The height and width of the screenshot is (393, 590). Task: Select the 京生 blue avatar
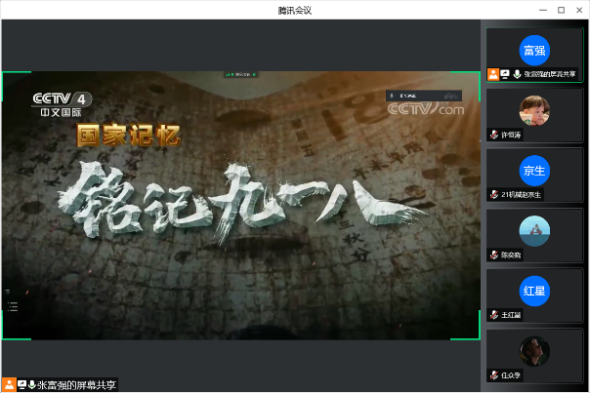point(534,171)
